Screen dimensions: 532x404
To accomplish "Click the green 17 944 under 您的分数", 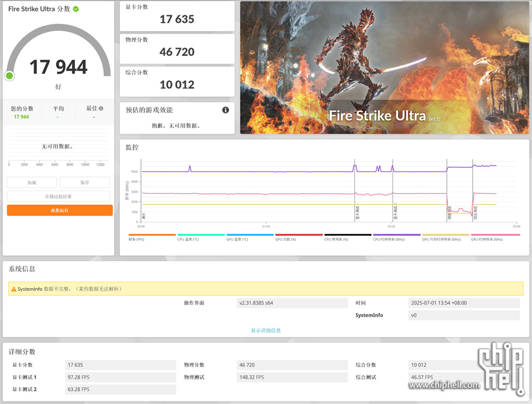I will point(21,117).
